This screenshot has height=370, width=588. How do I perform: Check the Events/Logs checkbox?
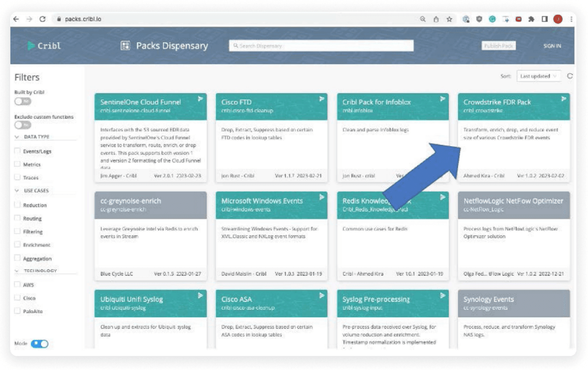coord(17,151)
